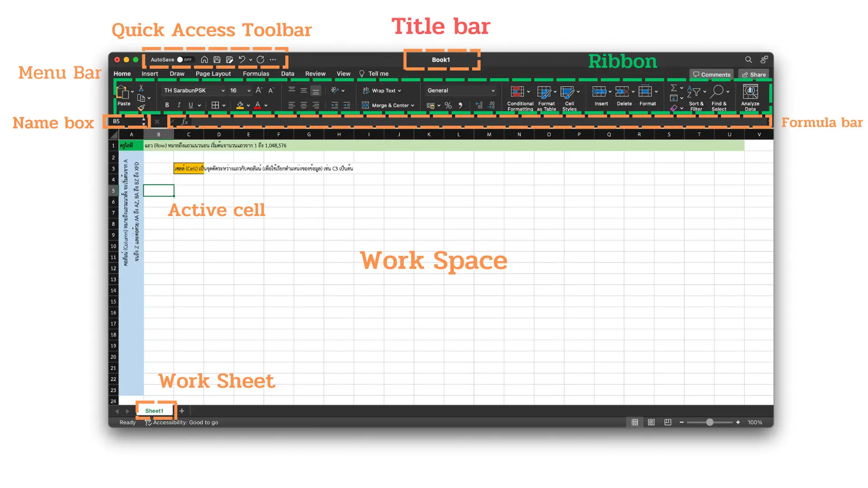Enable bold formatting
Screen dimensions: 868x488
[166, 105]
